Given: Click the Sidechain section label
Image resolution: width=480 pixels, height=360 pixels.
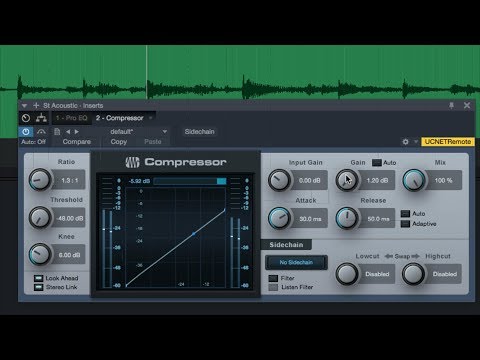Looking at the screenshot, I should (286, 245).
